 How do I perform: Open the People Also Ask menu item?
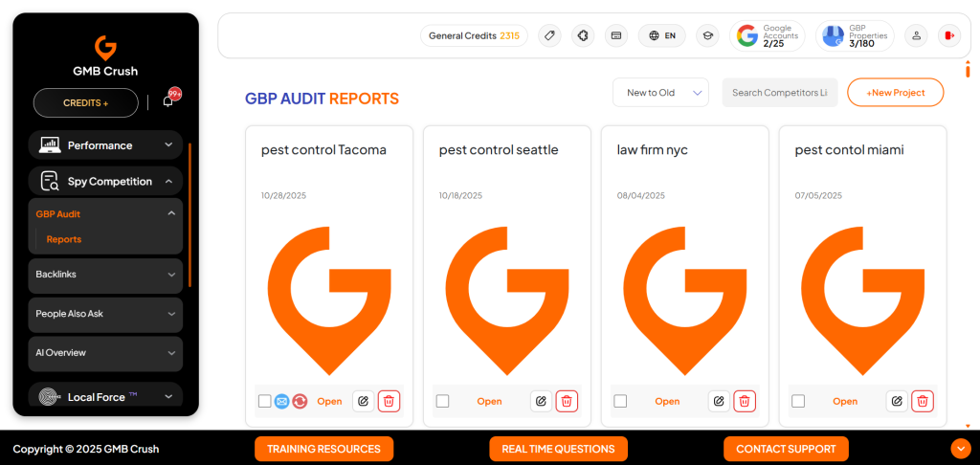(x=105, y=315)
